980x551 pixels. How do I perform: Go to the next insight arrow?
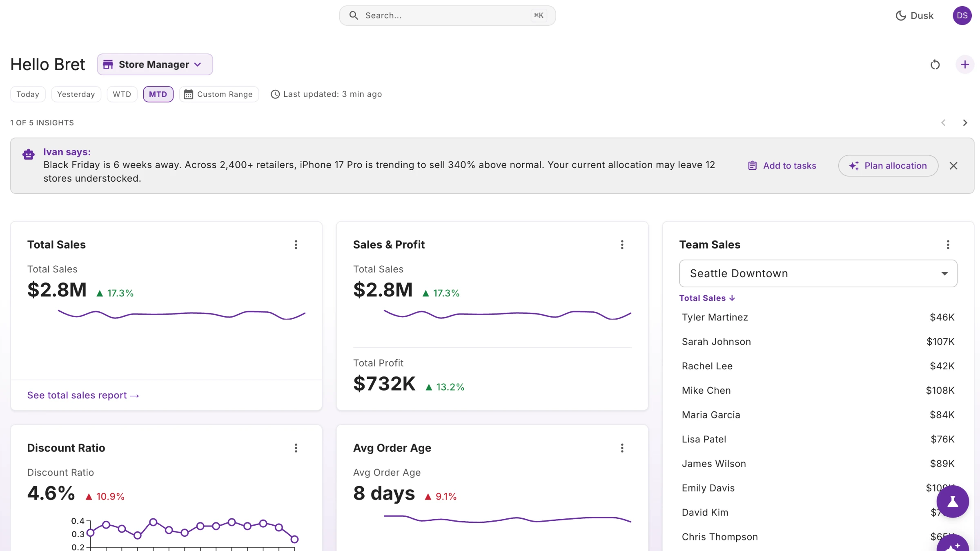pyautogui.click(x=965, y=123)
